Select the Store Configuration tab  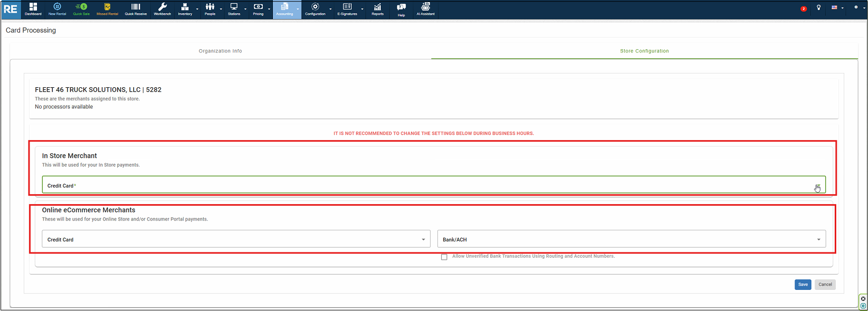pos(644,51)
